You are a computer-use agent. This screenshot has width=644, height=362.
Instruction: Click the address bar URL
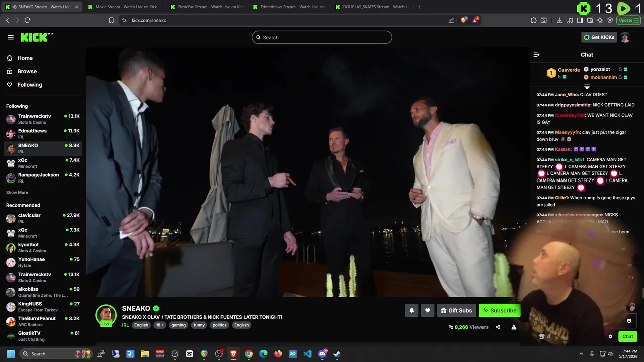coord(149,20)
